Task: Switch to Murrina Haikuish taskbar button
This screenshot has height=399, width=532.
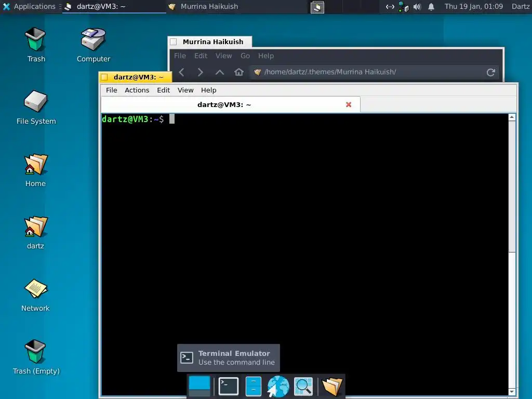Action: tap(217, 6)
